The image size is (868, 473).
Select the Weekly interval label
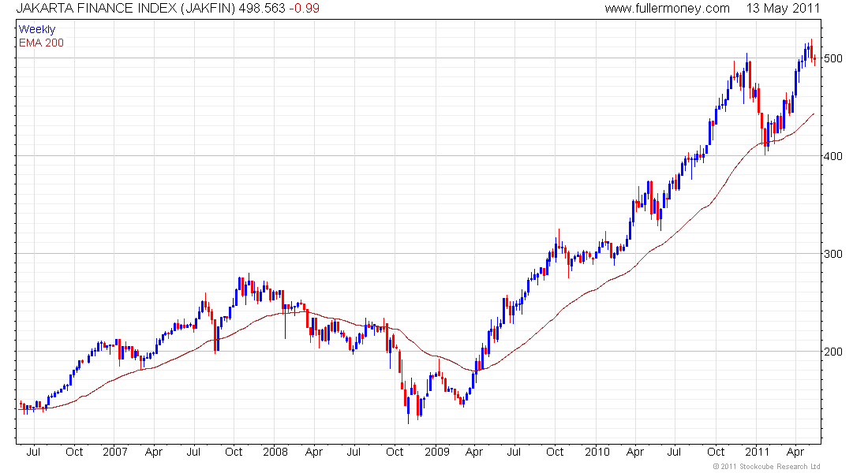coord(37,30)
